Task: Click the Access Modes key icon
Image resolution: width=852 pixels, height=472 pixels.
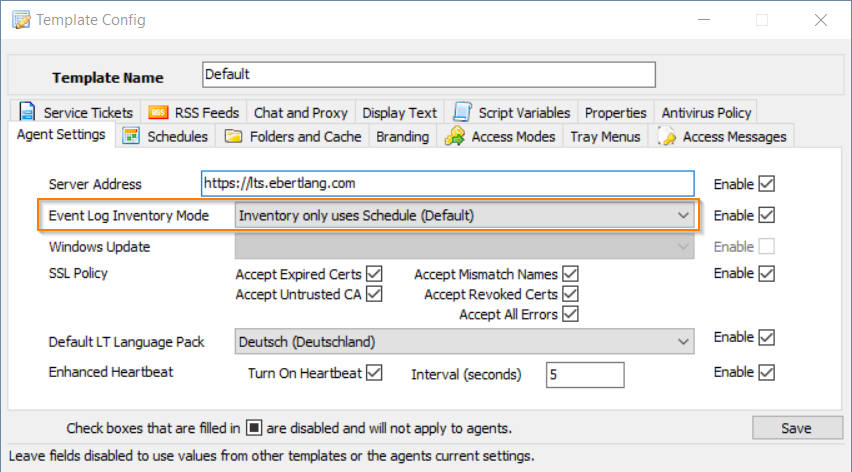Action: click(455, 137)
